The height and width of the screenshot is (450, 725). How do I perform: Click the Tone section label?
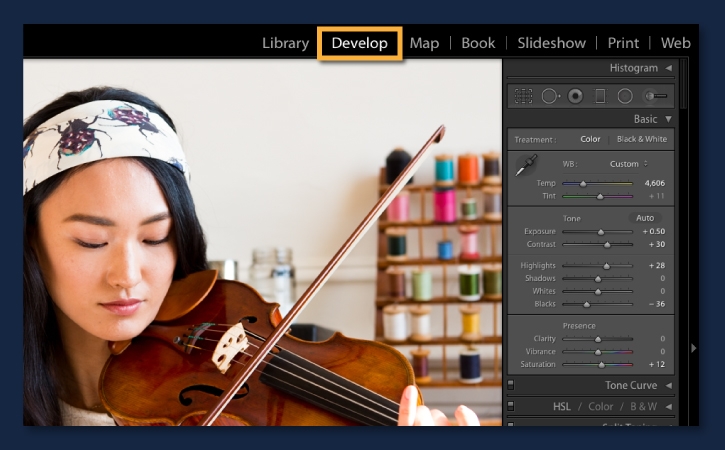571,218
